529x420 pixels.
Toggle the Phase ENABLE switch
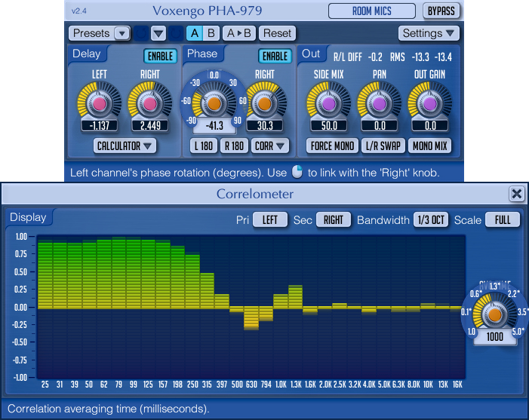pos(275,57)
